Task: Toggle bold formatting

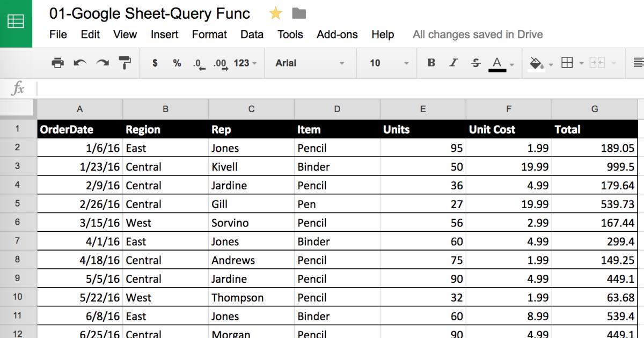Action: coord(431,63)
